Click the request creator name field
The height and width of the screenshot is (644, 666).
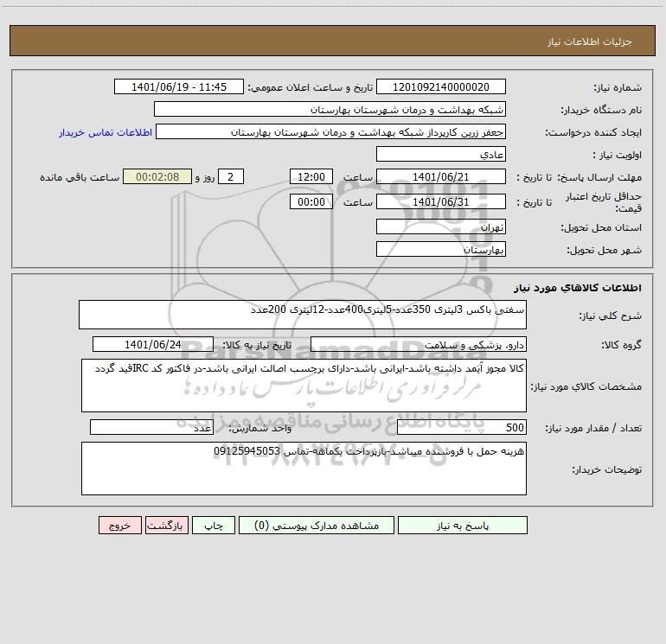(x=330, y=131)
